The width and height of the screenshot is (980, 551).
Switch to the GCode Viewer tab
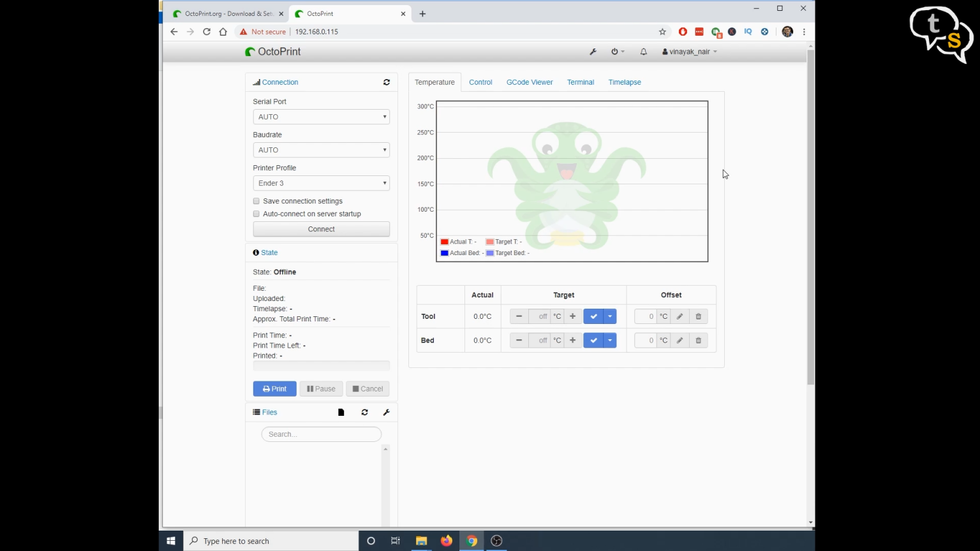[x=530, y=82]
